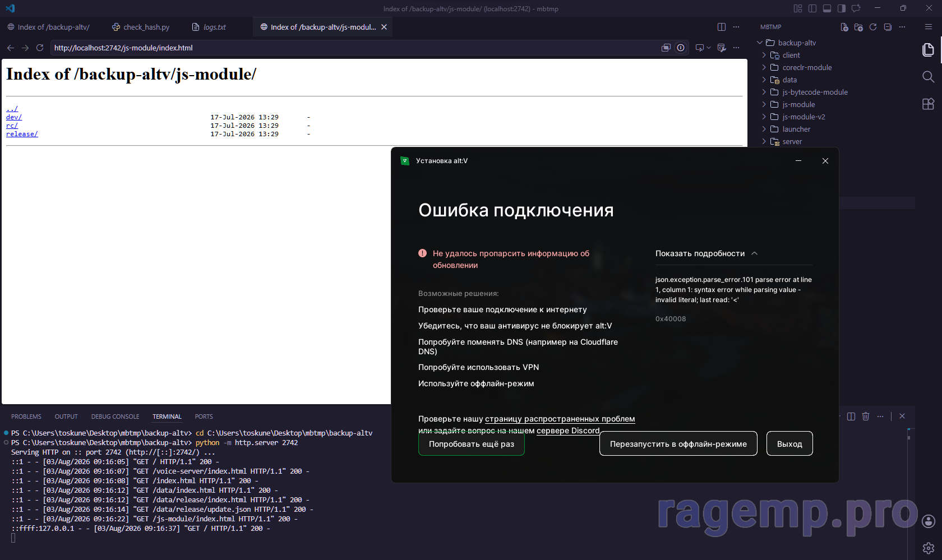This screenshot has height=560, width=942.
Task: Create a new file in MBTMP explorer
Action: tap(844, 27)
